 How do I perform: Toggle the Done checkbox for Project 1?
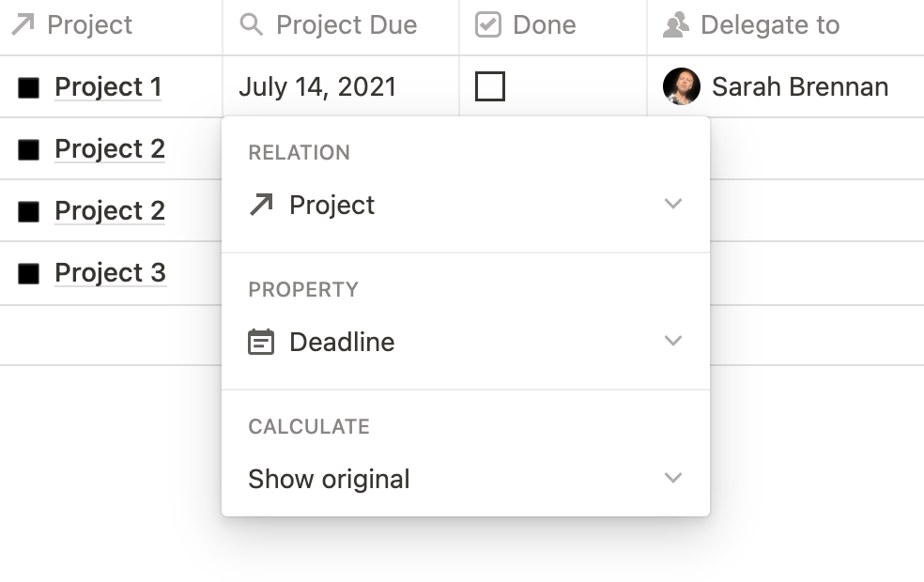point(489,86)
